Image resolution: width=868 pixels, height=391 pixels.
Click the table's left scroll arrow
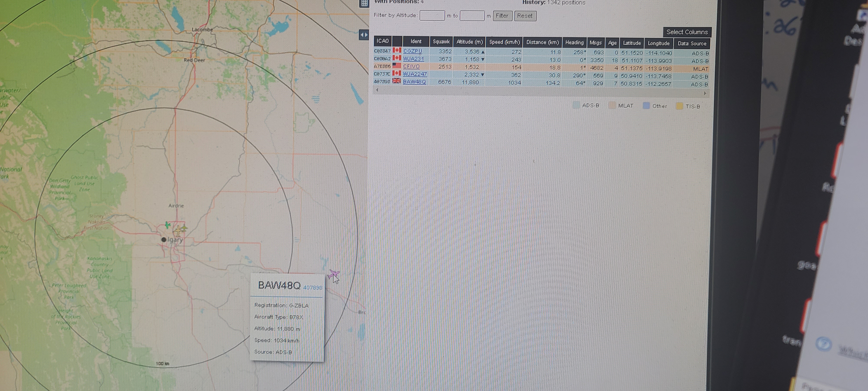(377, 90)
